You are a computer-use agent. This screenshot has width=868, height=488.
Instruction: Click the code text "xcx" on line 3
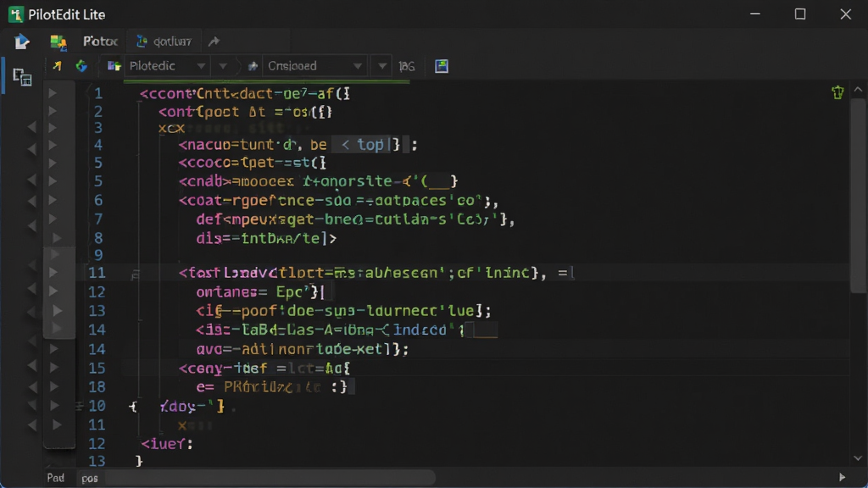[171, 129]
